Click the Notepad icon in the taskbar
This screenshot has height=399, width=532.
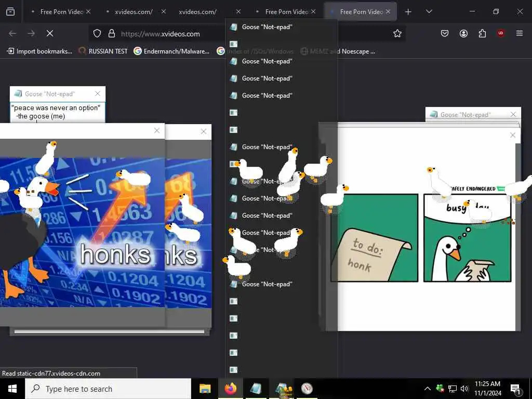pyautogui.click(x=256, y=389)
